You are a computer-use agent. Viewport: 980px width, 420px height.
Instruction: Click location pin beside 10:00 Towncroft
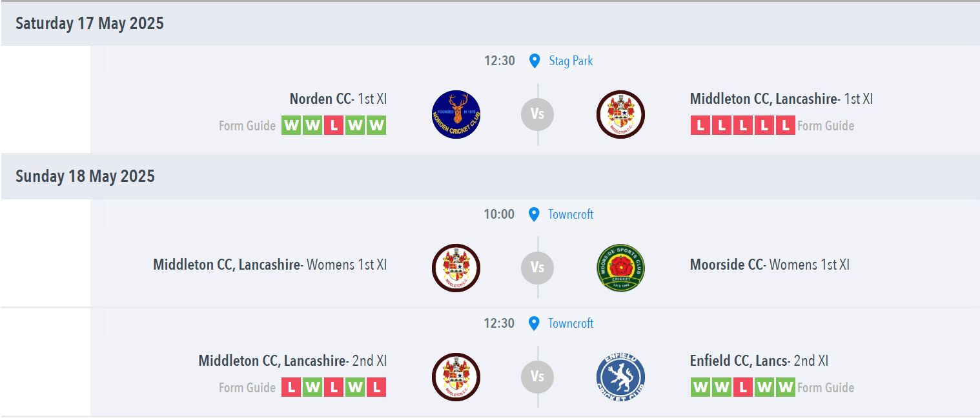(x=534, y=214)
